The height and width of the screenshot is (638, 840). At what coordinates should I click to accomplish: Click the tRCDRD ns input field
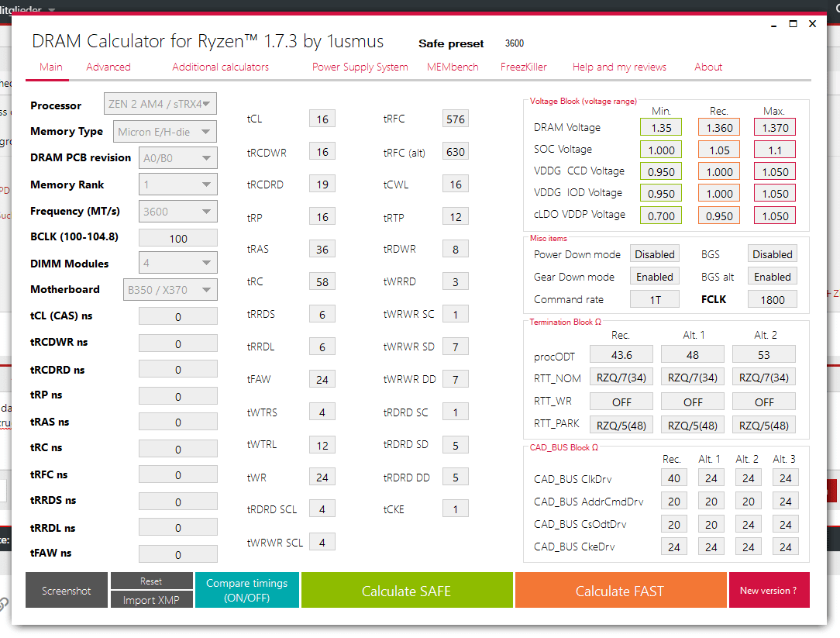click(x=178, y=370)
